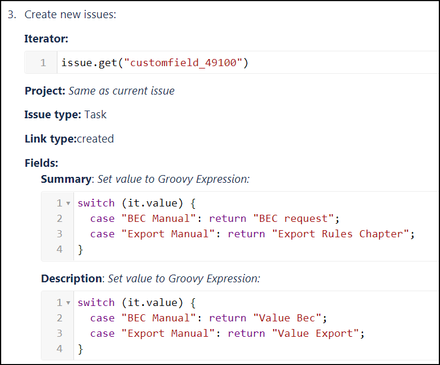
Task: Click the Project Same as current issue text
Action: pos(121,91)
